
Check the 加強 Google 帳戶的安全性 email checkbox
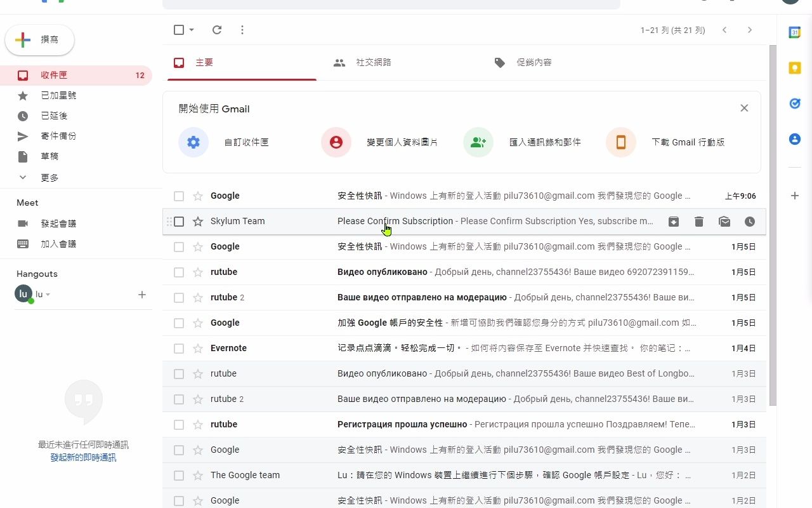pos(179,323)
